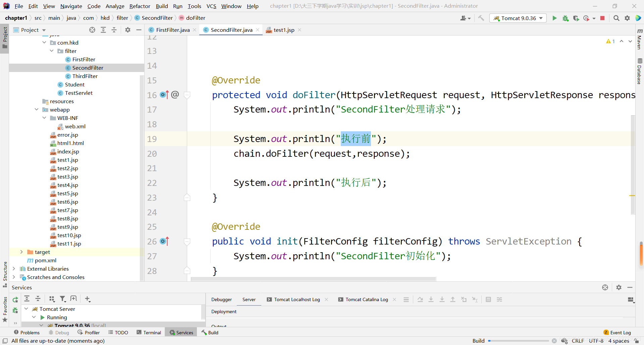Screen dimensions: 644x345
Task: Expand all services in Services toolbar
Action: (27, 298)
